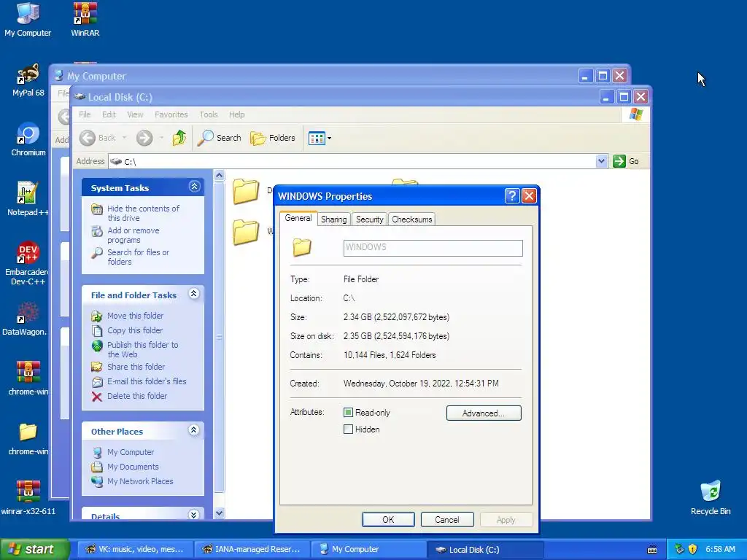
Task: Click Back button in Local Disk window
Action: click(x=97, y=138)
